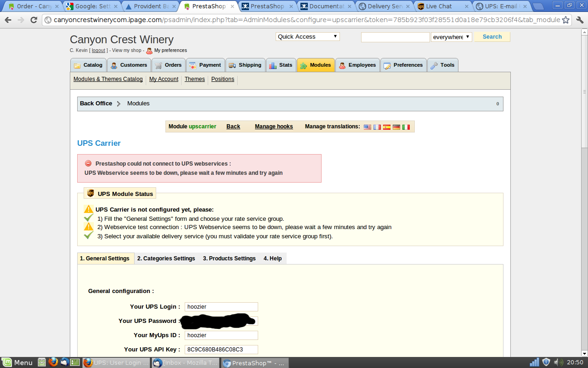
Task: Click the Manage hooks link
Action: click(274, 126)
